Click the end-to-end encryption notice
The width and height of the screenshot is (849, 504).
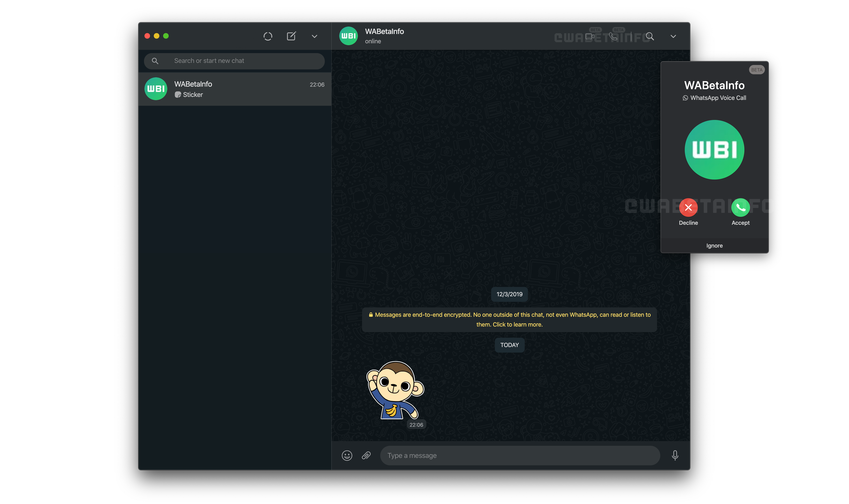[x=509, y=320]
